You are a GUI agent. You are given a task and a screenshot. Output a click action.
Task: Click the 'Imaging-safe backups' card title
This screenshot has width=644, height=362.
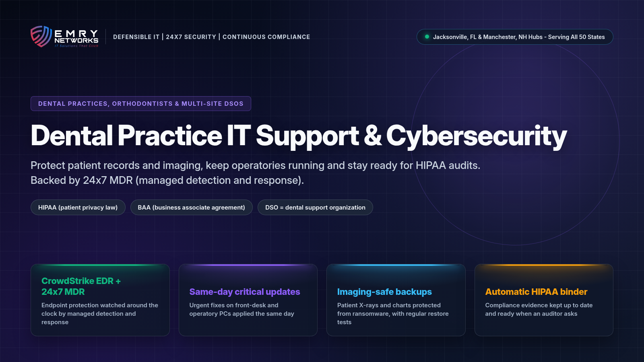[x=384, y=292]
